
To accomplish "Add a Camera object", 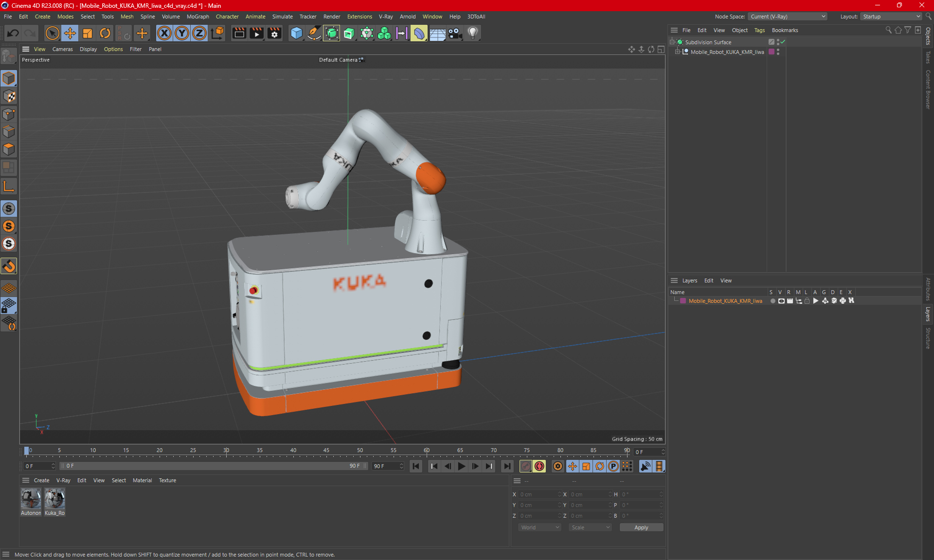I will pos(455,33).
